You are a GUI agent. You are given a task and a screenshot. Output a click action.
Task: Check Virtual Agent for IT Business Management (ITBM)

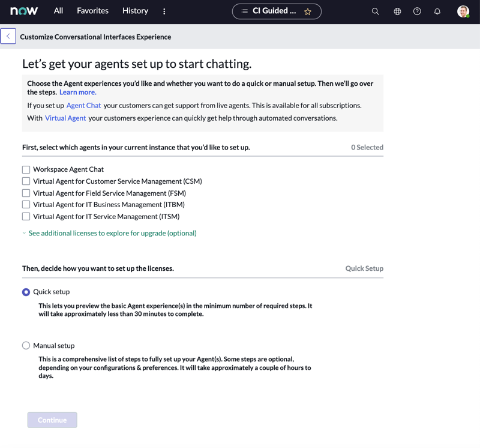click(26, 204)
